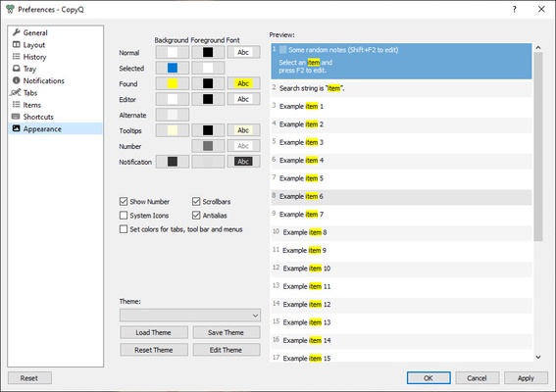Viewport: 556px width, 392px height.
Task: Click the preview vertical scrollbar thumb
Action: pyautogui.click(x=538, y=147)
